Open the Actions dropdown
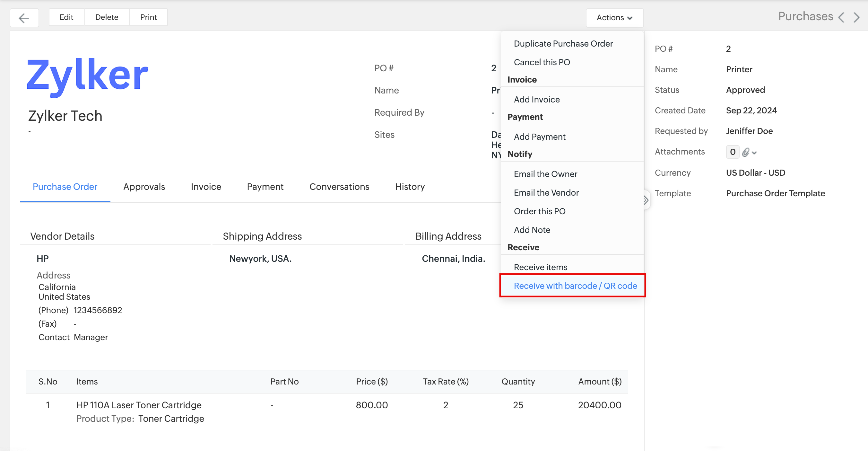 coord(614,18)
